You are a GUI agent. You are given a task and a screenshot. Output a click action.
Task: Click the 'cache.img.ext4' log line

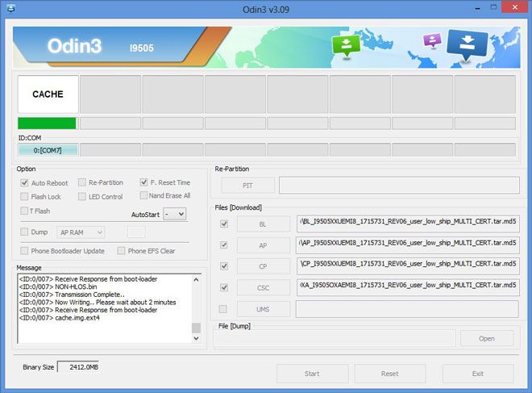pos(60,318)
